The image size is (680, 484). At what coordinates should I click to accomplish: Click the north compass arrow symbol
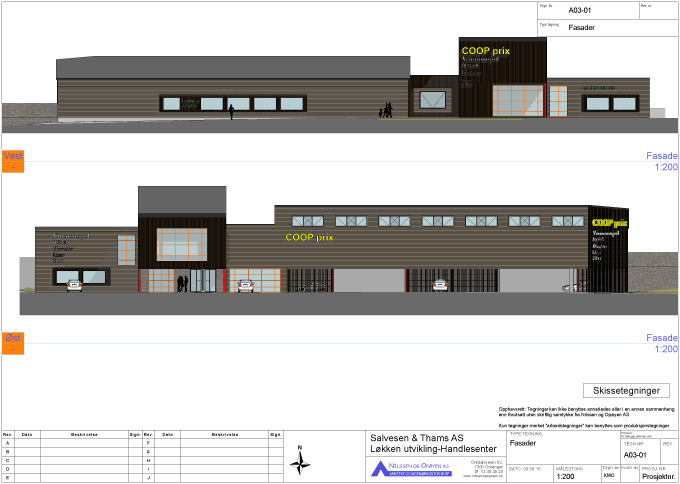pos(300,462)
